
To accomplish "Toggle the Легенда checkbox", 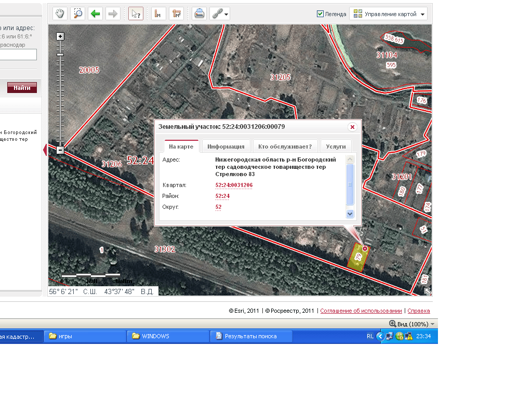I will coord(321,14).
